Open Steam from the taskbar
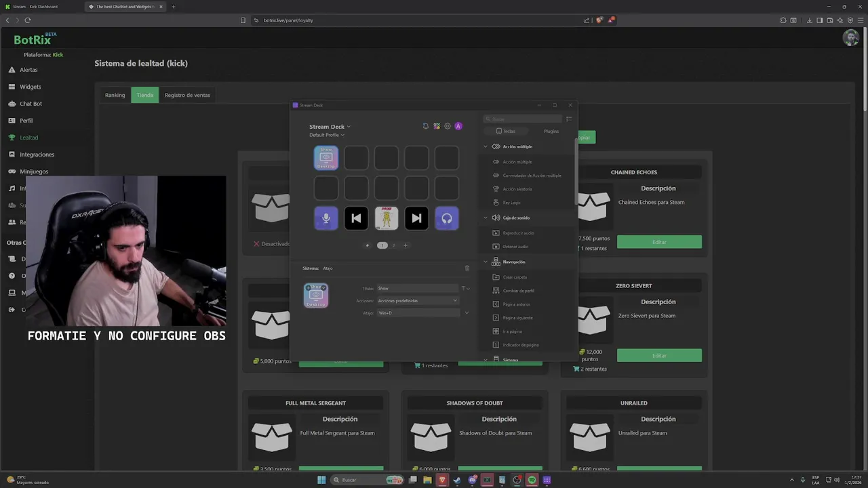868x488 pixels. (457, 480)
